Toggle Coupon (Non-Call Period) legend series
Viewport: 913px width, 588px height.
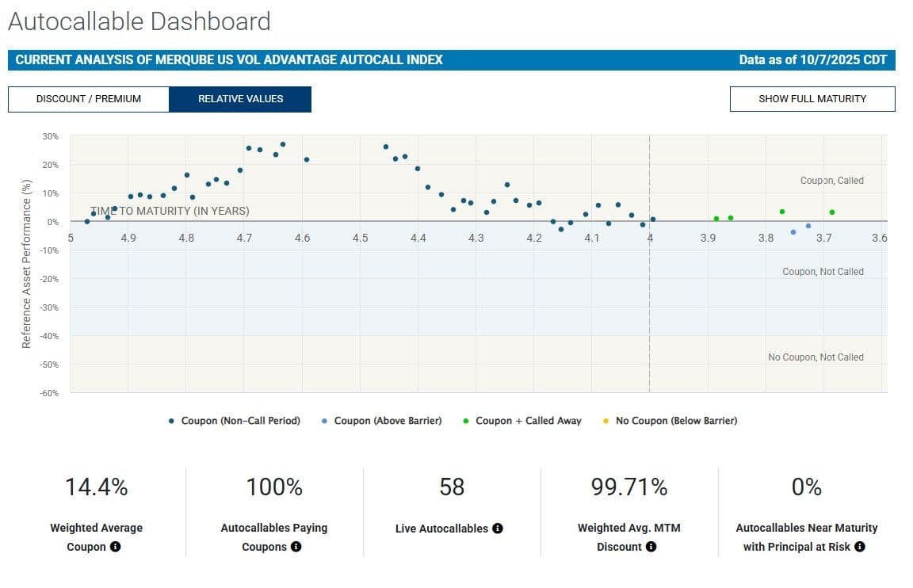(x=240, y=421)
